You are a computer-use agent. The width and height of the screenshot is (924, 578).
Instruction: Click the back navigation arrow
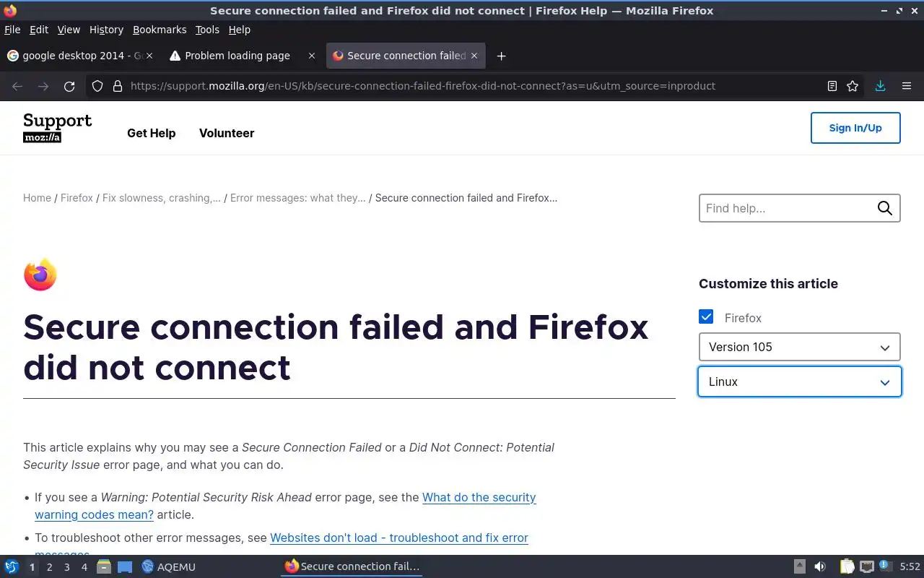click(x=17, y=86)
